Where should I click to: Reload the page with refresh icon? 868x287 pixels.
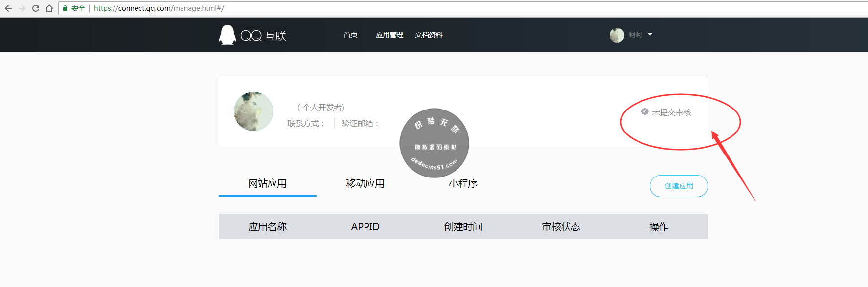[36, 8]
